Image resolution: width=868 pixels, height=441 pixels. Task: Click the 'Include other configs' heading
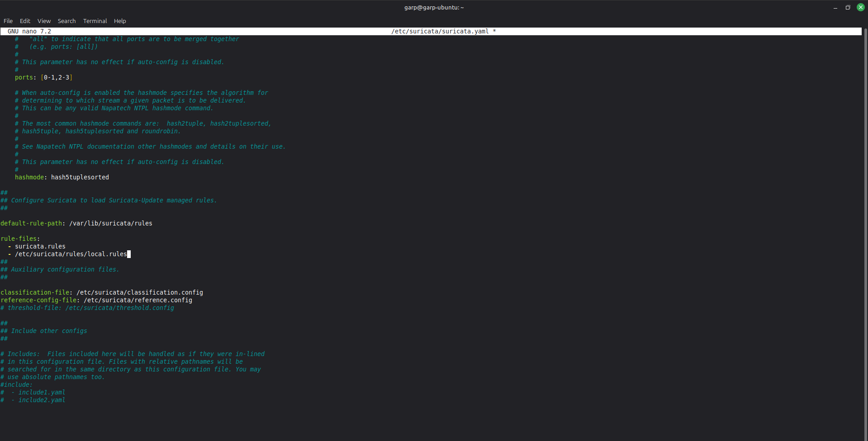point(44,331)
